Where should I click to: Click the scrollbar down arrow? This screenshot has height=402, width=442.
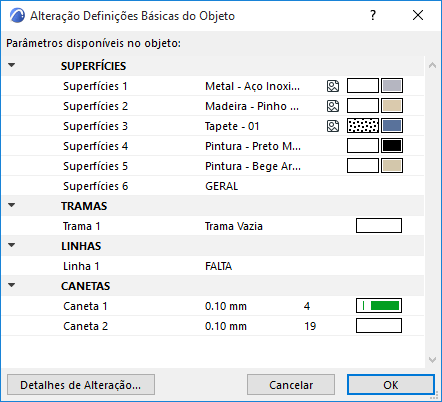[x=432, y=360]
